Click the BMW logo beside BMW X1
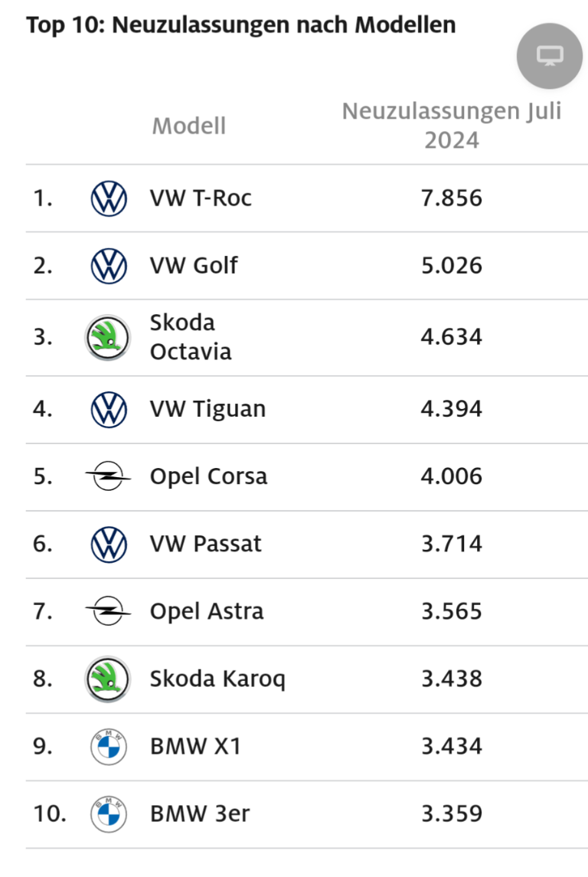588x877 pixels. (x=108, y=745)
